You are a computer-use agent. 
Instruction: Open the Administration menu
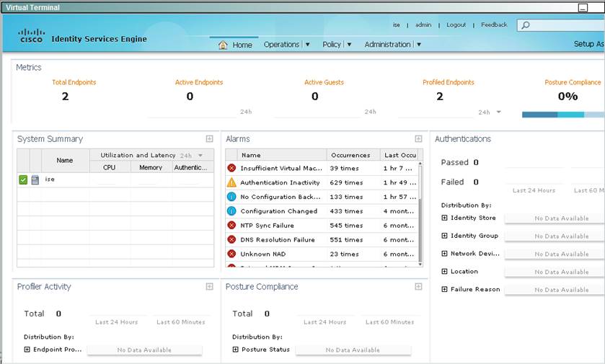tap(392, 45)
